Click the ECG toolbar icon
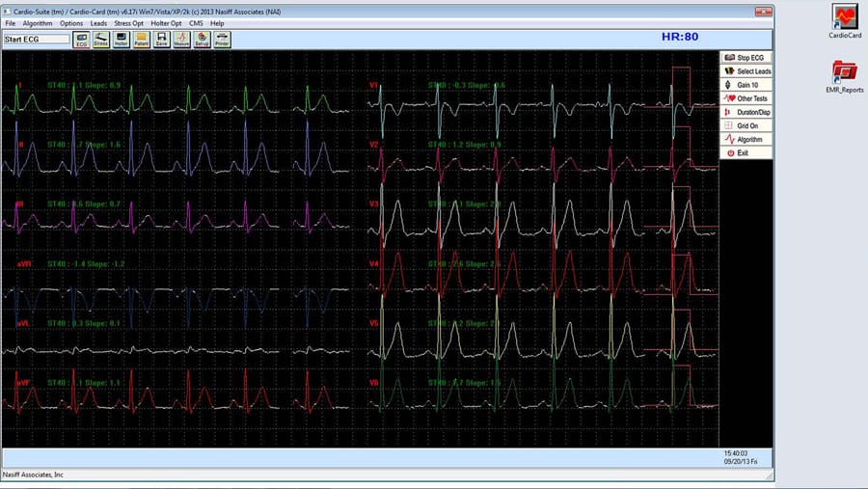The width and height of the screenshot is (868, 489). (x=82, y=40)
